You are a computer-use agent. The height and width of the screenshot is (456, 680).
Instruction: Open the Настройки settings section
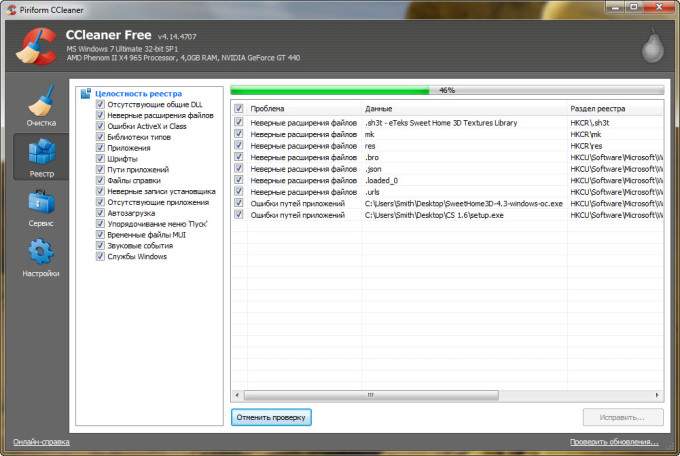click(x=41, y=258)
